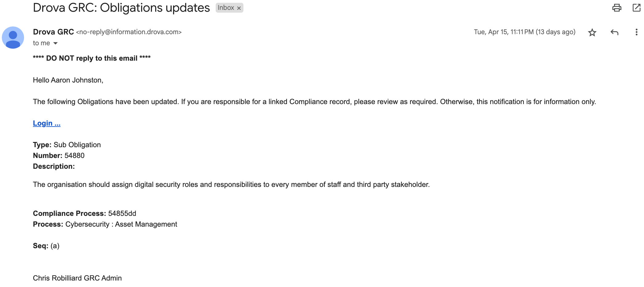Click the Chris Robilliard GRC Admin signature
The width and height of the screenshot is (644, 287).
[x=77, y=278]
